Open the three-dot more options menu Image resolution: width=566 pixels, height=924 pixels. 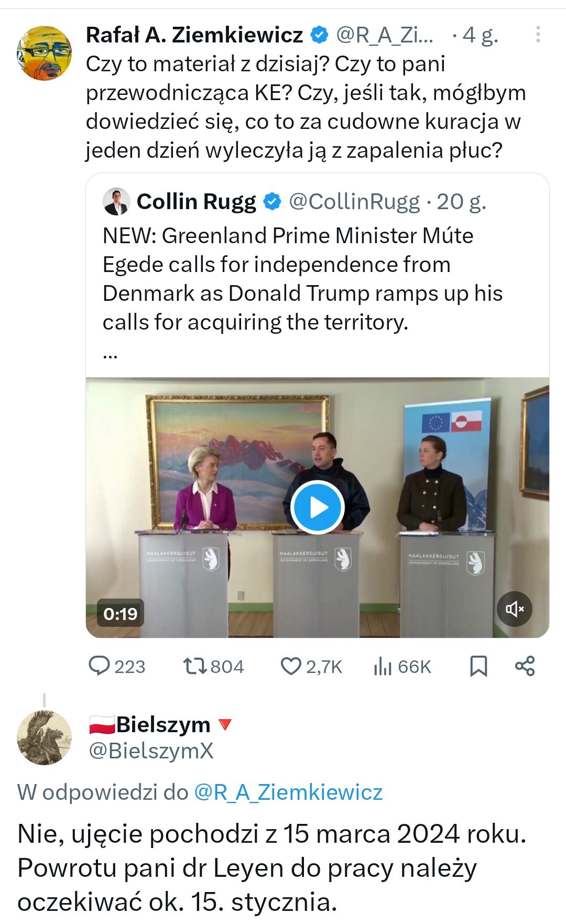(538, 35)
